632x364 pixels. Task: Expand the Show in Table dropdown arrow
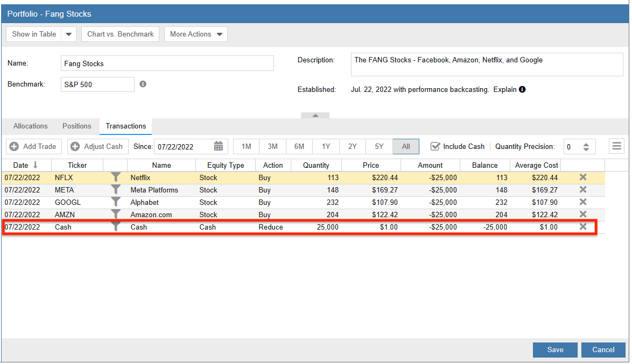point(68,34)
